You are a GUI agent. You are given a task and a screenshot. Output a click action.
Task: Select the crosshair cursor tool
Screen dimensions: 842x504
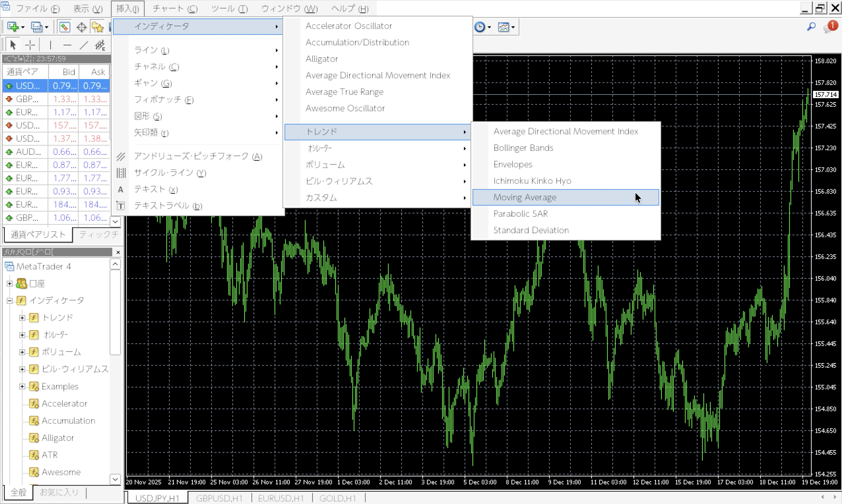[x=30, y=45]
